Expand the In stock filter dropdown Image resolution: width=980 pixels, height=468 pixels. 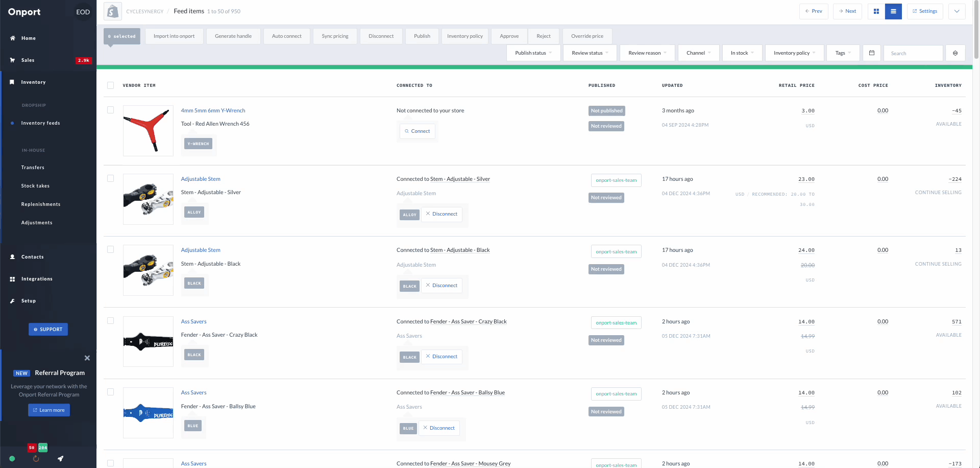pyautogui.click(x=742, y=53)
